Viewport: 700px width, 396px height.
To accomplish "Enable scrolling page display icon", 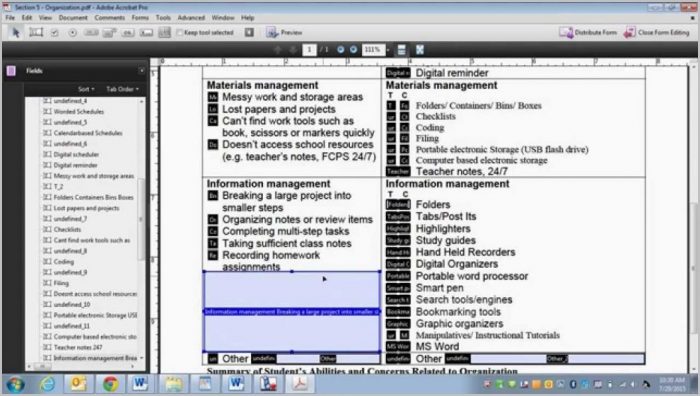I will click(x=401, y=50).
